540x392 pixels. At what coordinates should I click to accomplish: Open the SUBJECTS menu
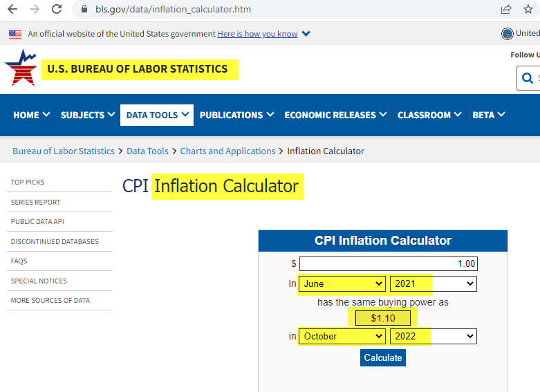pyautogui.click(x=88, y=115)
